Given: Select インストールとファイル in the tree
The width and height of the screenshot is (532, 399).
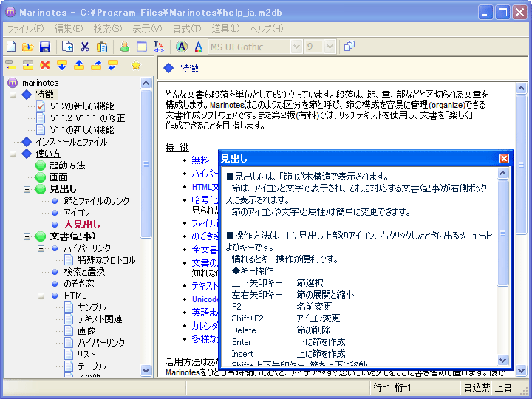Looking at the screenshot, I should click(72, 141).
